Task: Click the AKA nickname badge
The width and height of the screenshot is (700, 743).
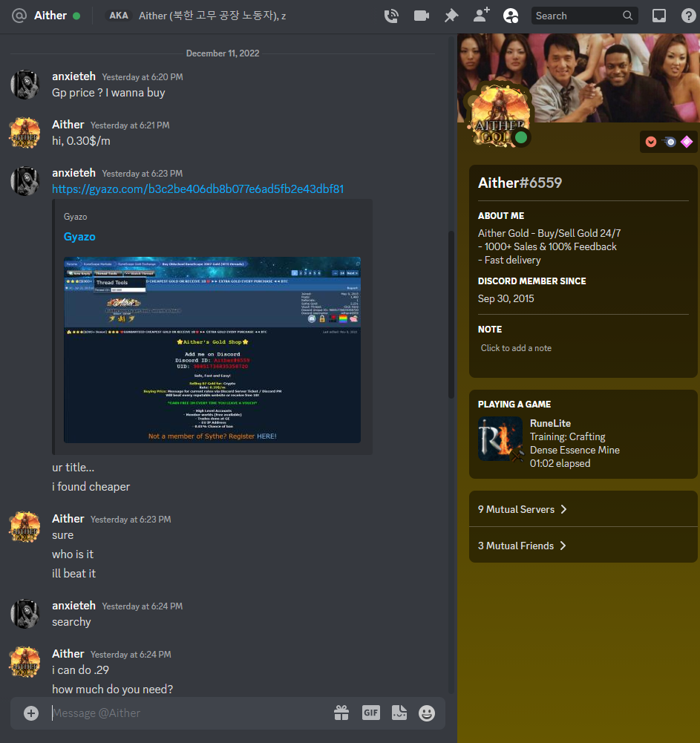Action: coord(119,16)
